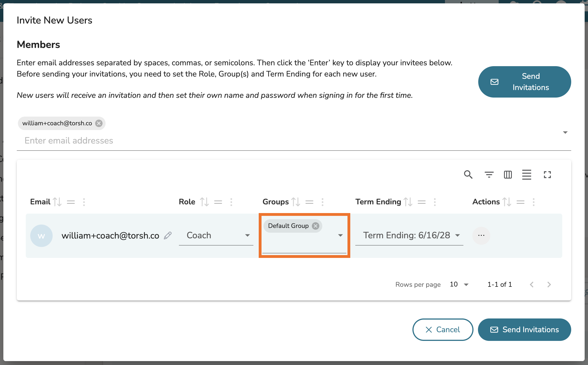Go to previous table page
Viewport: 588px width, 365px height.
[x=532, y=285]
